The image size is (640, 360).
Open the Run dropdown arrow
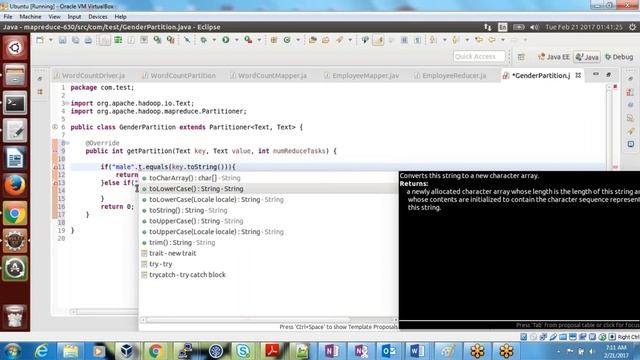pyautogui.click(x=236, y=40)
